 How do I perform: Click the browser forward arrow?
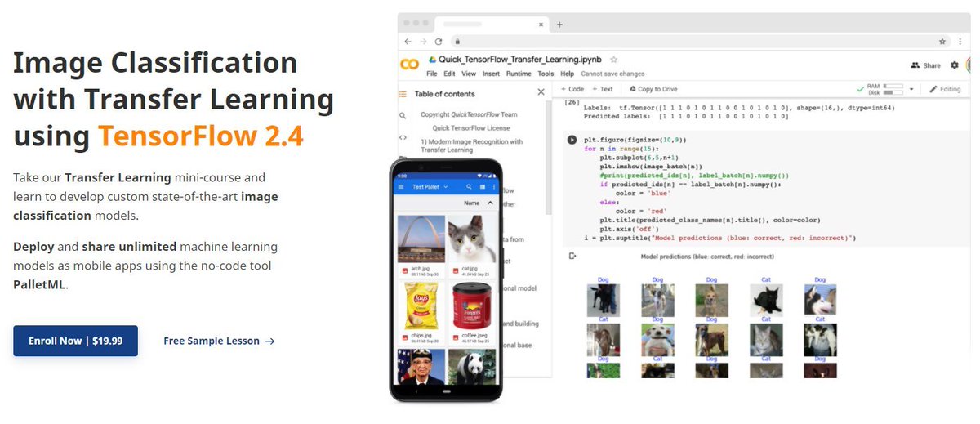coord(423,41)
